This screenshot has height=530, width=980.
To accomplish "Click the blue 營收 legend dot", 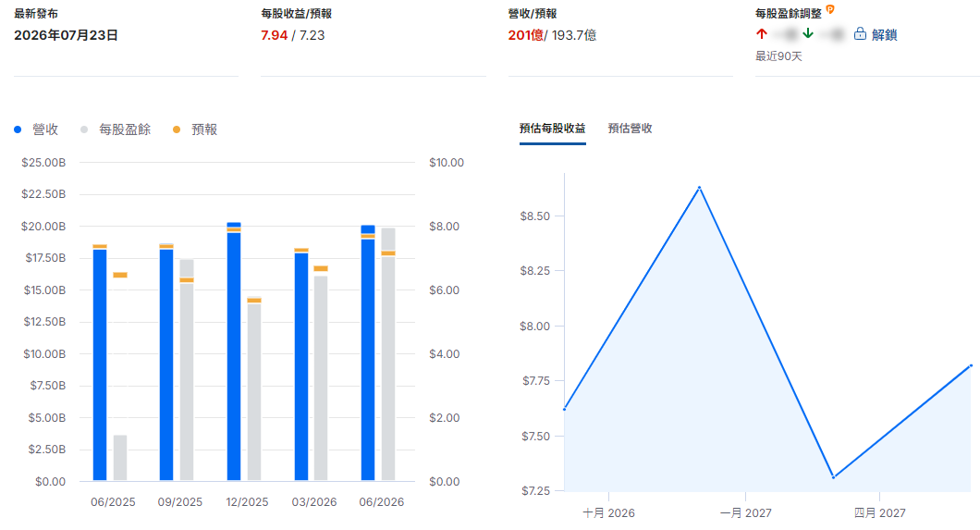I will [18, 129].
